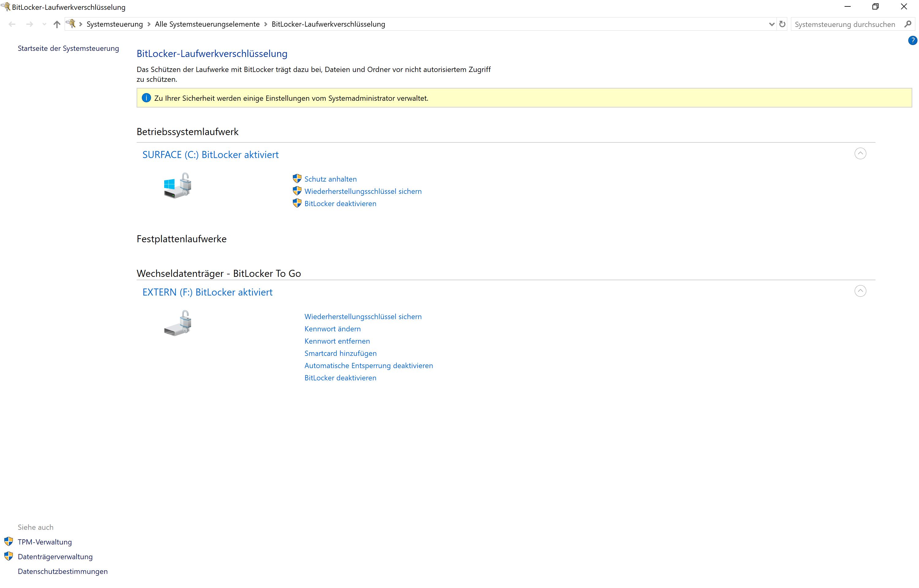Collapse the EXTERN F: BitLocker drive section
This screenshot has width=919, height=588.
click(860, 291)
